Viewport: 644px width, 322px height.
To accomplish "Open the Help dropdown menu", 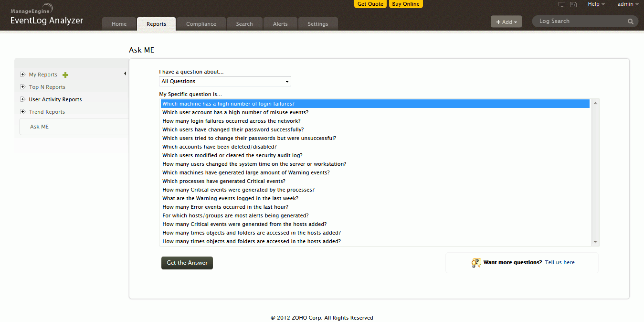I will (x=596, y=4).
